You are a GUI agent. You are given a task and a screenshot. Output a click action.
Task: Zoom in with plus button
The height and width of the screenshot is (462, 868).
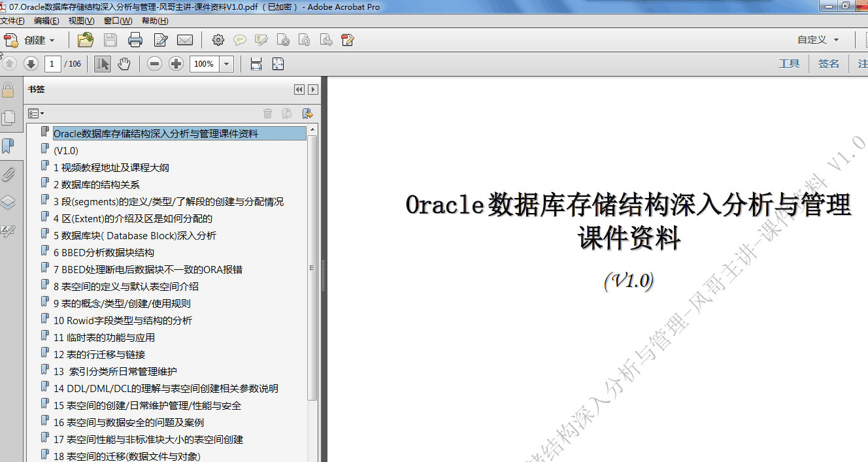pos(176,63)
